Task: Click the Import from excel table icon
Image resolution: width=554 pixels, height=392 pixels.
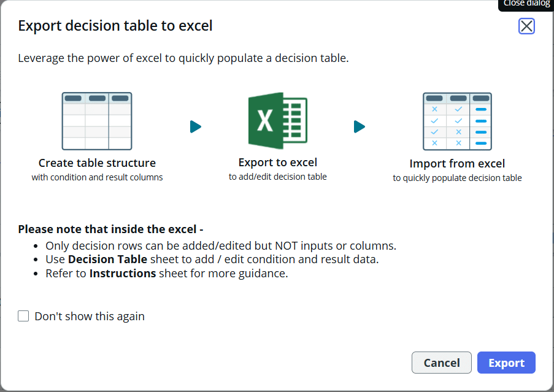Action: point(457,121)
